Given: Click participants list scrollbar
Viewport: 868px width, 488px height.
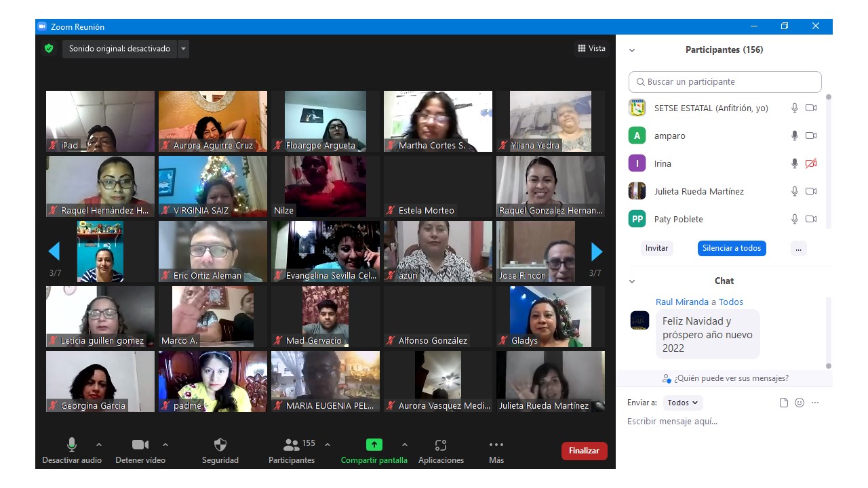Looking at the screenshot, I should 828,163.
